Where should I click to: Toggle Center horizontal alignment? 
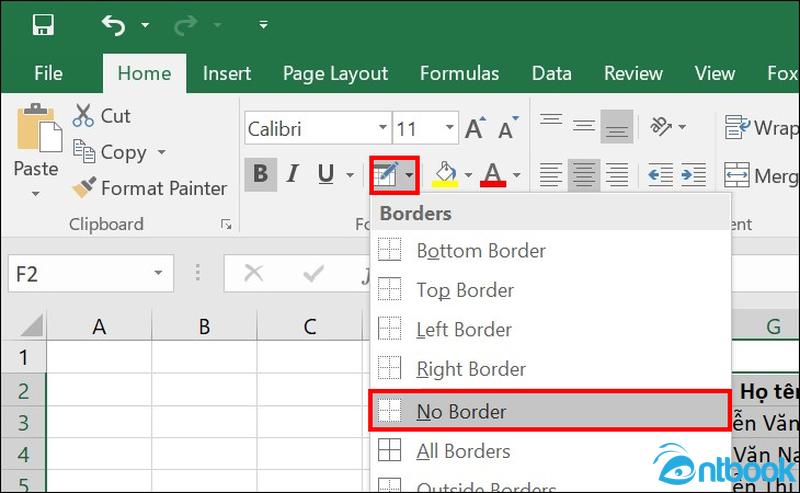pos(584,175)
